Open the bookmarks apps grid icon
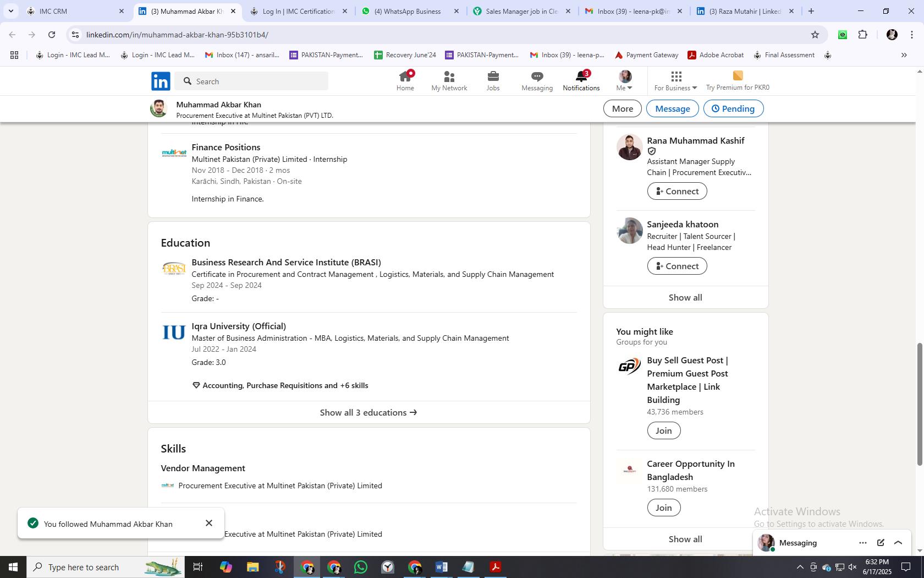 click(14, 55)
